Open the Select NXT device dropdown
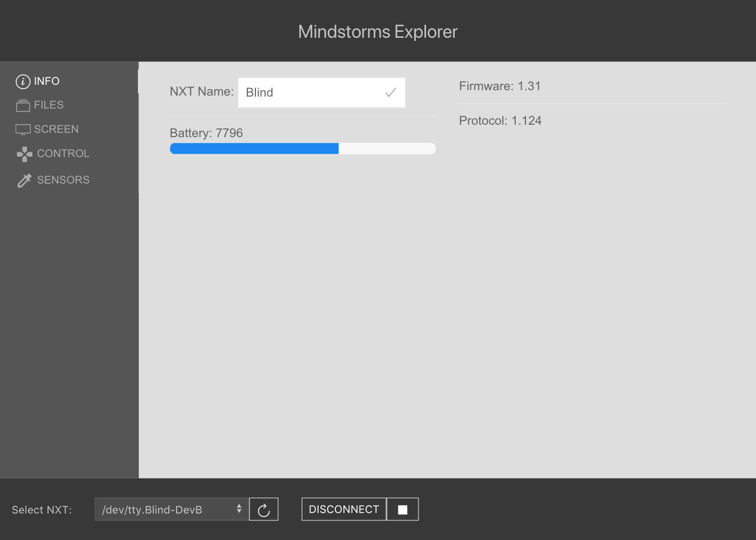 tap(172, 509)
